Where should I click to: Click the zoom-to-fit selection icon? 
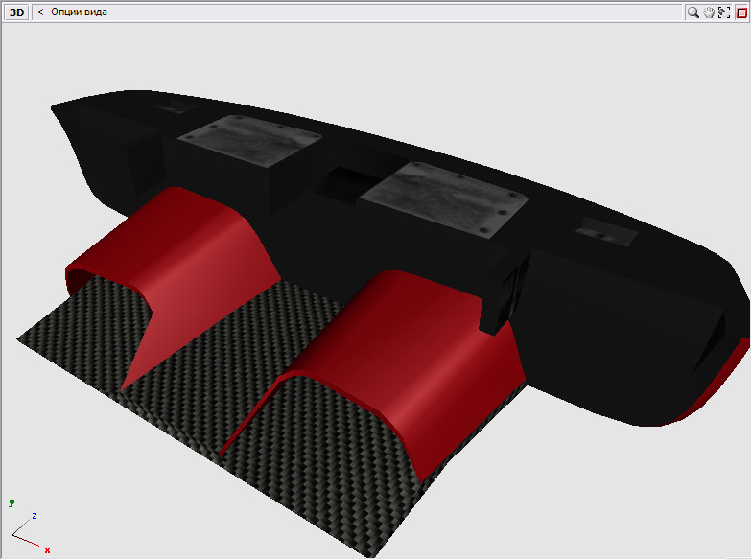pyautogui.click(x=724, y=12)
